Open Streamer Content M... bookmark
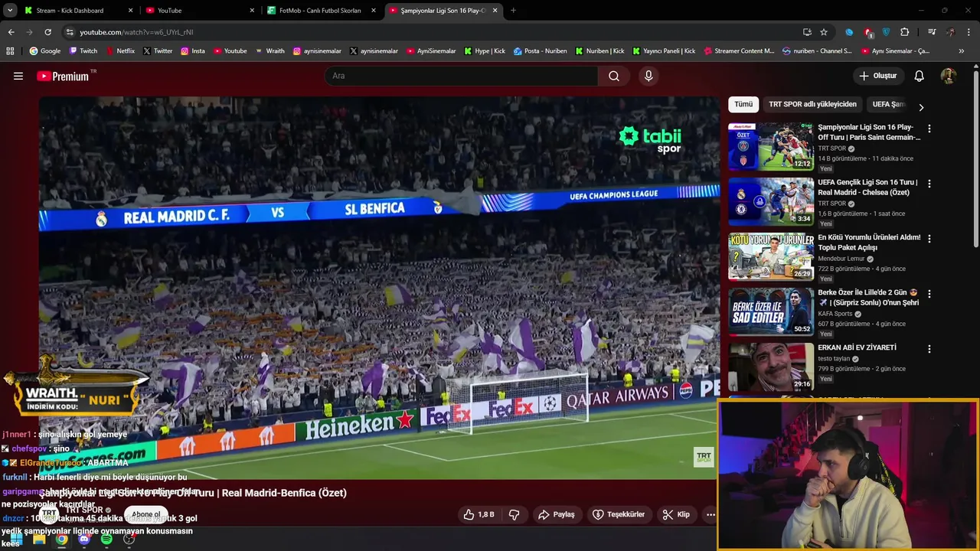The width and height of the screenshot is (980, 551). click(x=738, y=51)
